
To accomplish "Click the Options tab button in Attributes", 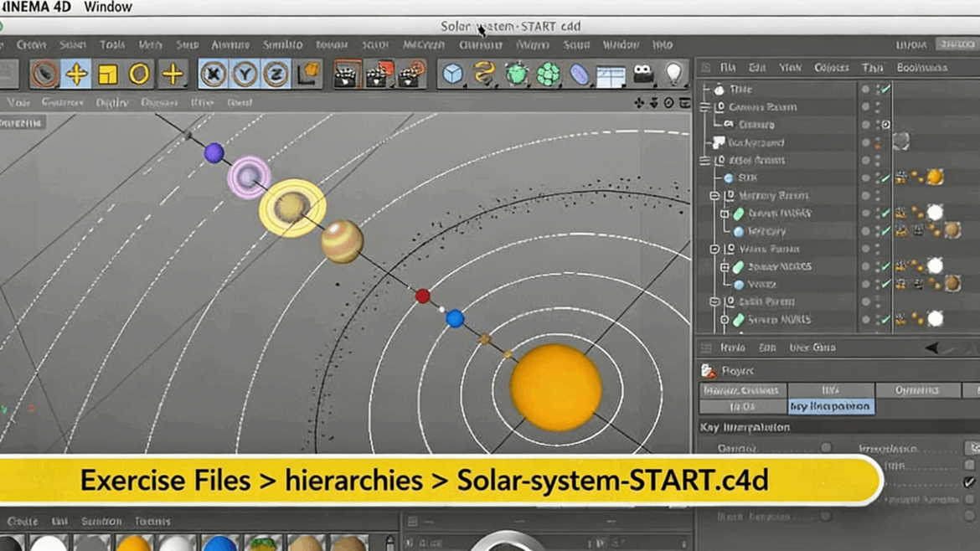I will 916,390.
